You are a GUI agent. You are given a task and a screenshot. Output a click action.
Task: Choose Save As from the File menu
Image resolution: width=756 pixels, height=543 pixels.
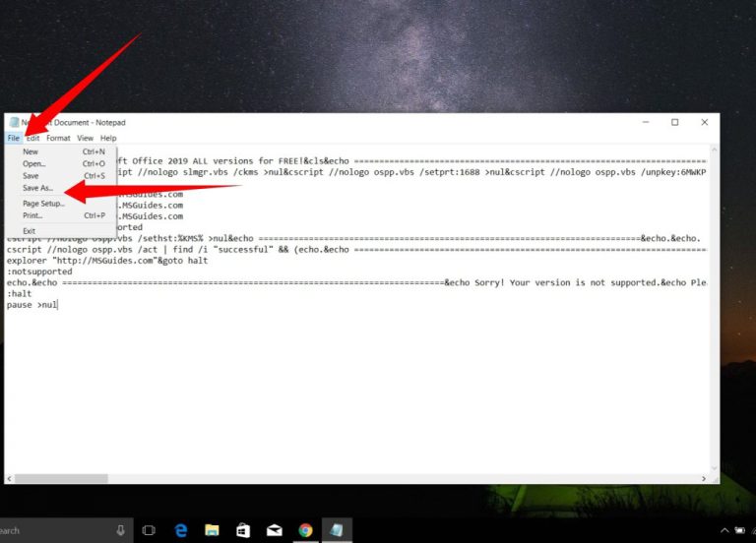pyautogui.click(x=37, y=188)
